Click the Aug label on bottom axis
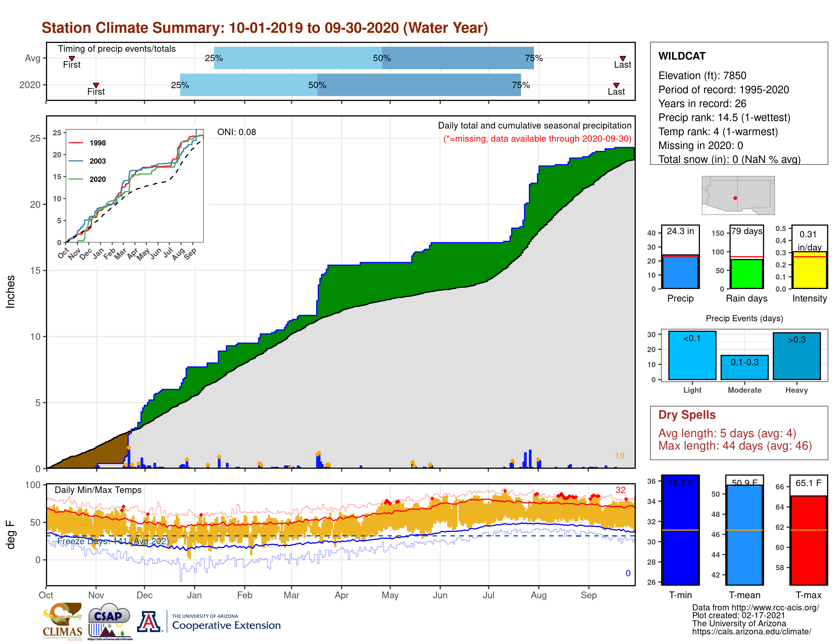 538,596
